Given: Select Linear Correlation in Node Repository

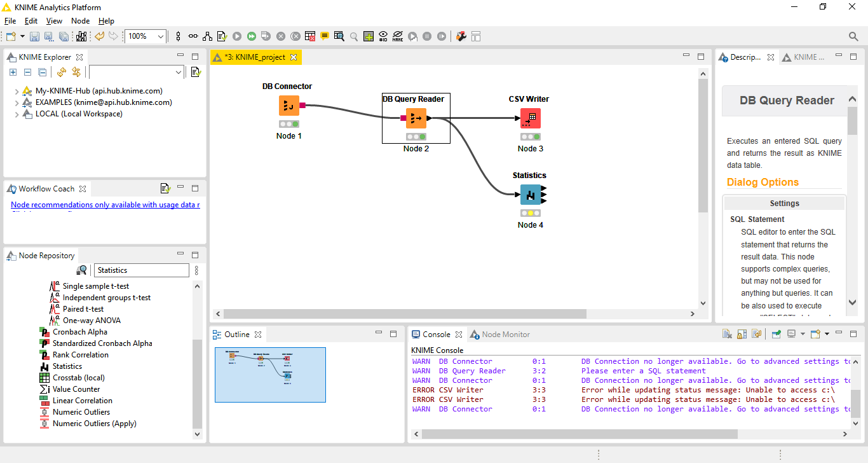Looking at the screenshot, I should click(x=82, y=401).
